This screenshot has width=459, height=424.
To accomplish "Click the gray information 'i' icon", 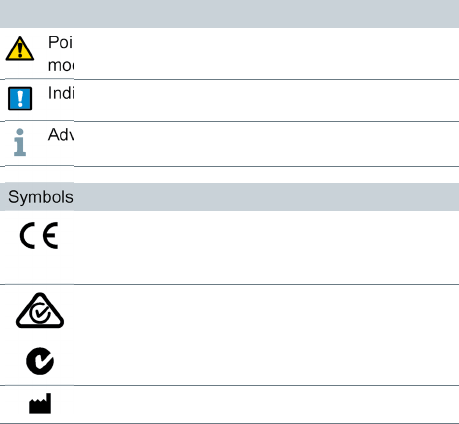I will click(20, 142).
